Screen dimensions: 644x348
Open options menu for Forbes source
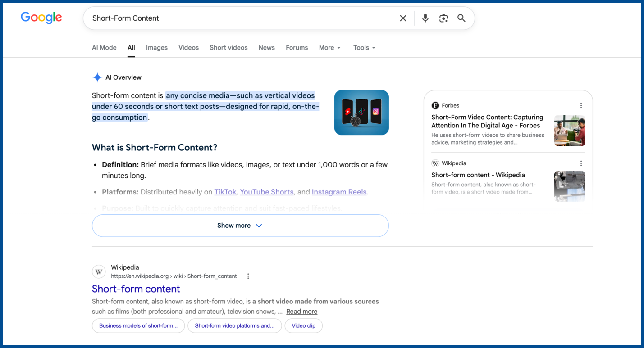click(x=581, y=105)
